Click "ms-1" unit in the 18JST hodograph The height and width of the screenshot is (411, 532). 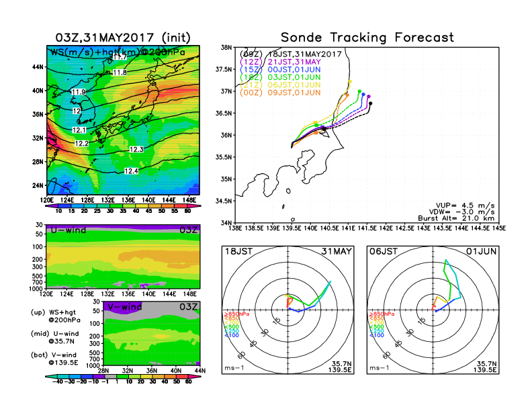click(234, 368)
